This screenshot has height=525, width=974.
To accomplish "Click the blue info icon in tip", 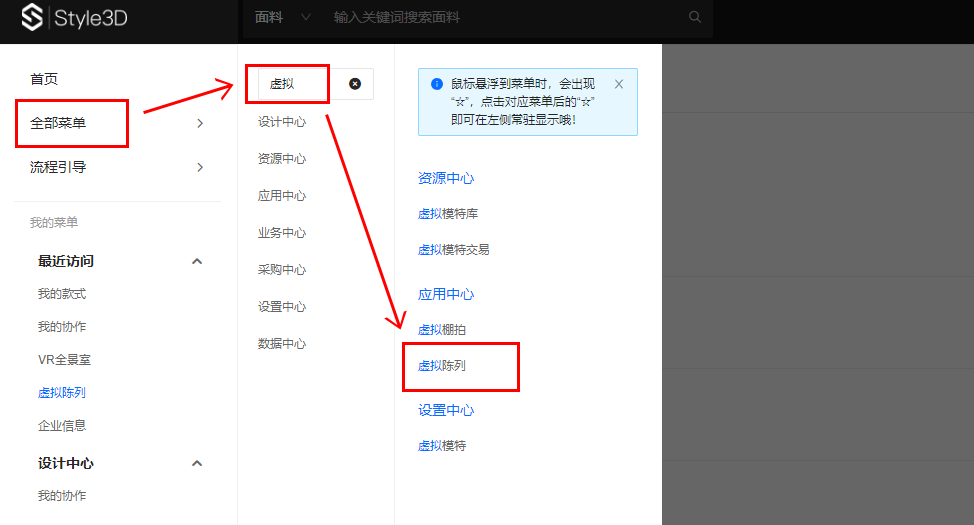I will coord(436,84).
